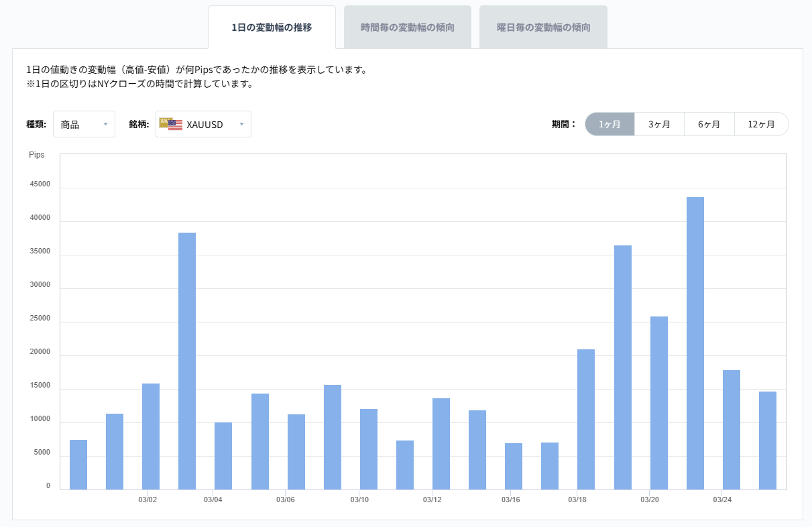Select the 6ヶ月 period option
Viewport: 812px width, 527px height.
click(709, 123)
